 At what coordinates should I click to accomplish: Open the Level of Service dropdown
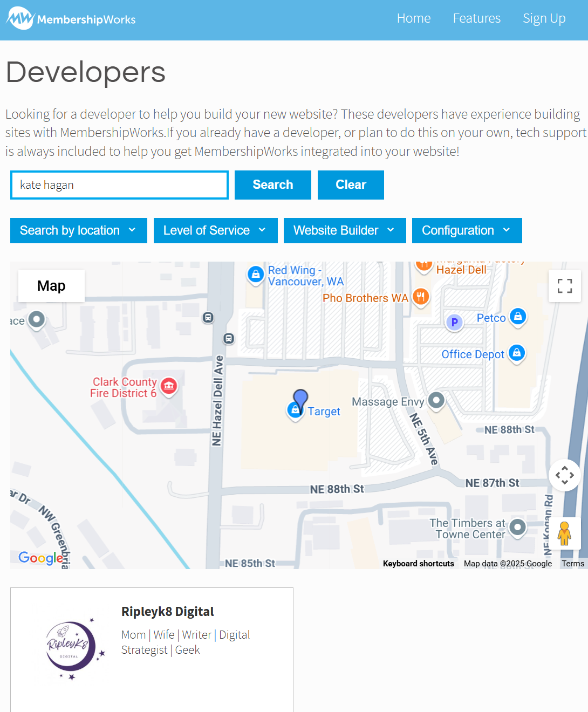[216, 230]
